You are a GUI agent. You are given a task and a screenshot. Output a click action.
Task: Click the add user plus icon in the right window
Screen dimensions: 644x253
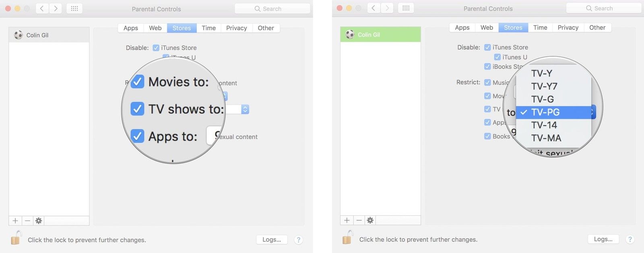click(x=347, y=220)
